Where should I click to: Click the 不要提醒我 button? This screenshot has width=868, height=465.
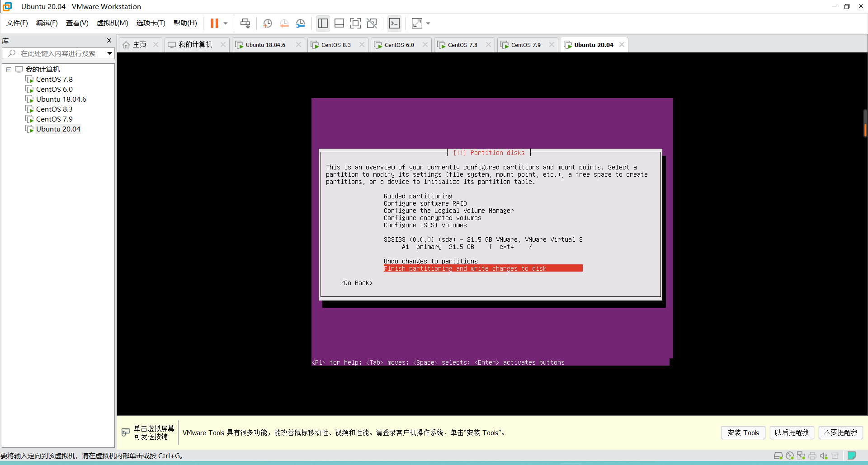(x=840, y=432)
